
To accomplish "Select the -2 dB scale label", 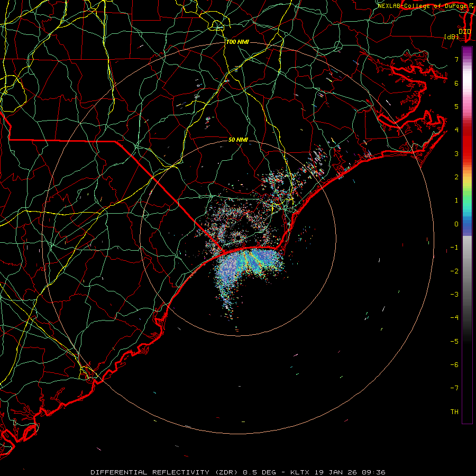I will pos(454,271).
